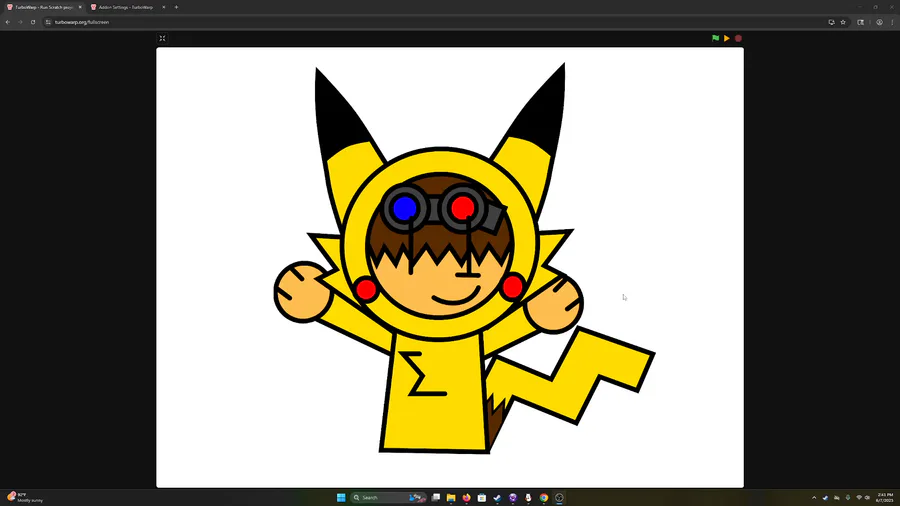Open the penguin app in the taskbar
The width and height of the screenshot is (900, 506).
(528, 497)
